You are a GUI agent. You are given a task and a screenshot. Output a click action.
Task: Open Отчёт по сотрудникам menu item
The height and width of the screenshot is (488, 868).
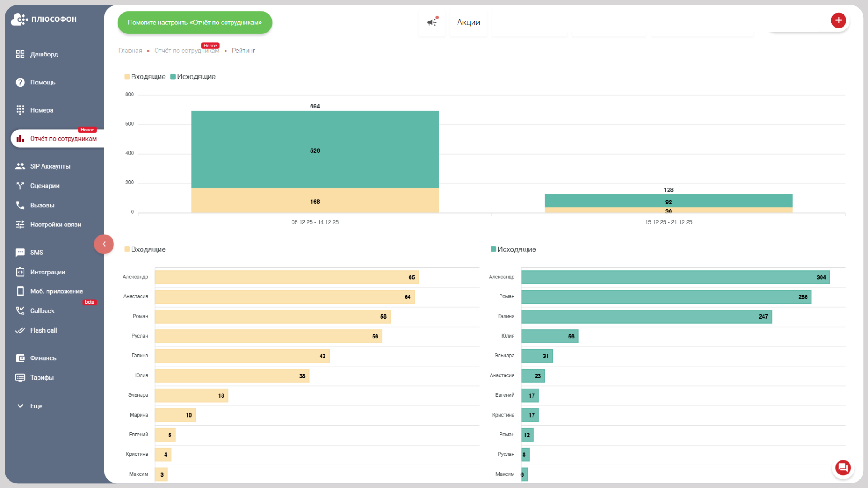click(x=63, y=139)
